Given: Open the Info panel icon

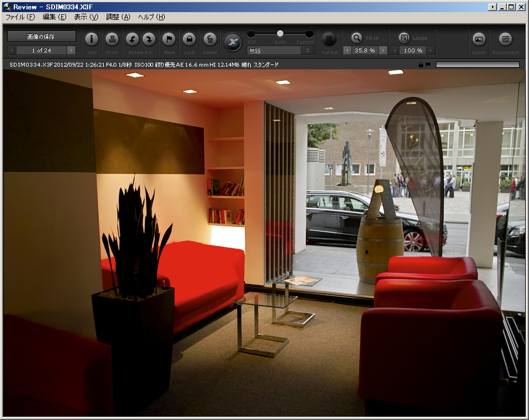Looking at the screenshot, I should point(91,40).
